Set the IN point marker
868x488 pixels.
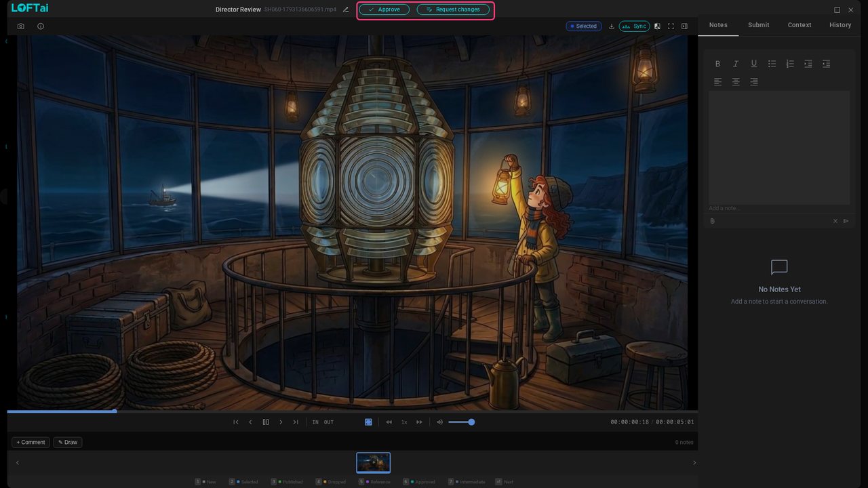315,422
